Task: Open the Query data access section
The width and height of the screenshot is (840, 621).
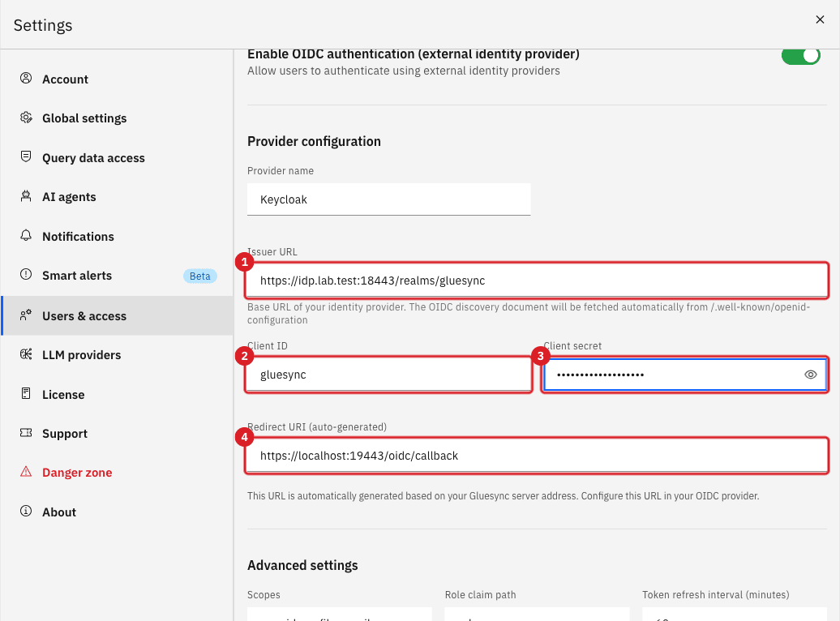Action: [118, 157]
